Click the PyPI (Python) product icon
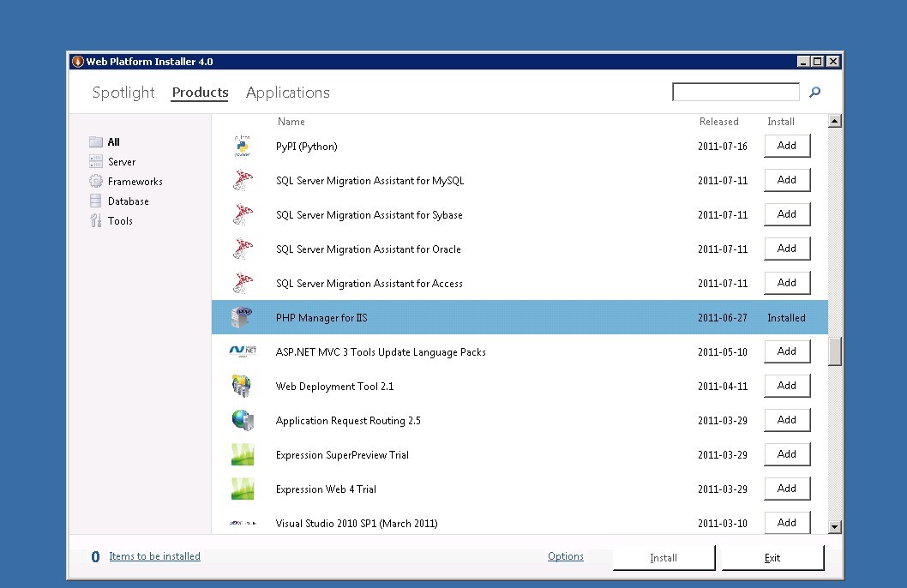Screen dimensions: 907x588 243,147
